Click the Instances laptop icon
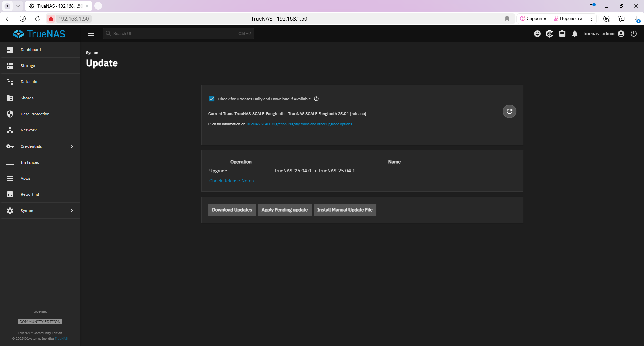This screenshot has height=346, width=644. (x=10, y=162)
